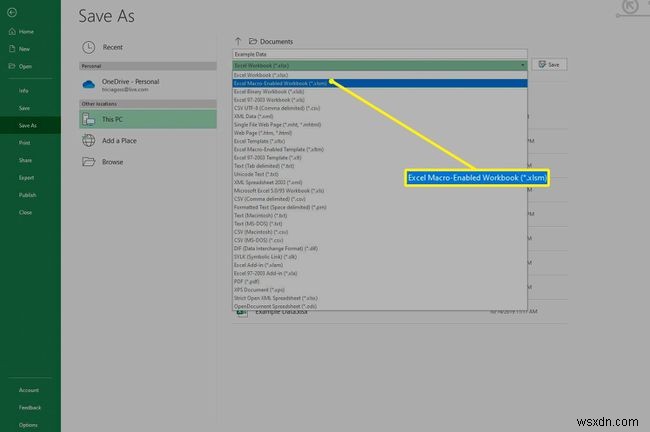Select SYLK (Symbolic Link) (*.slk)
Viewport: 650px width, 432px height.
379,257
